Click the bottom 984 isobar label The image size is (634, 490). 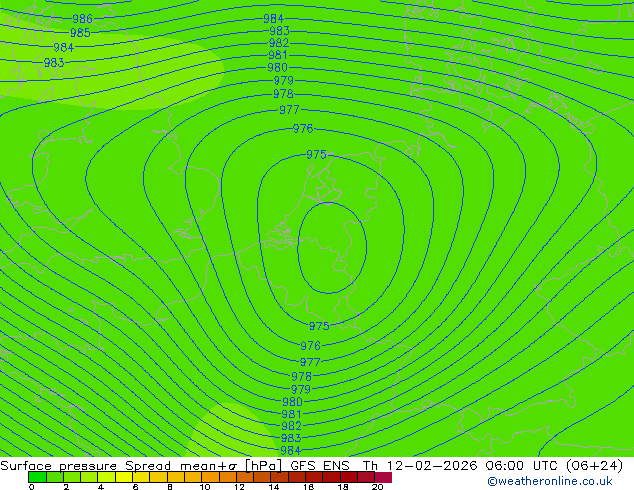click(290, 450)
